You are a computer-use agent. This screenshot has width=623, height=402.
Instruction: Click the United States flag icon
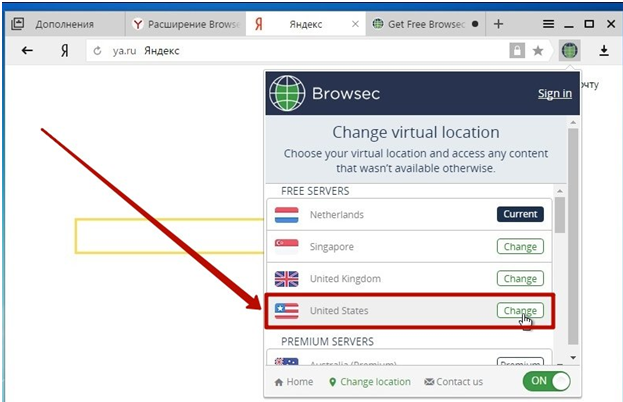click(x=286, y=310)
